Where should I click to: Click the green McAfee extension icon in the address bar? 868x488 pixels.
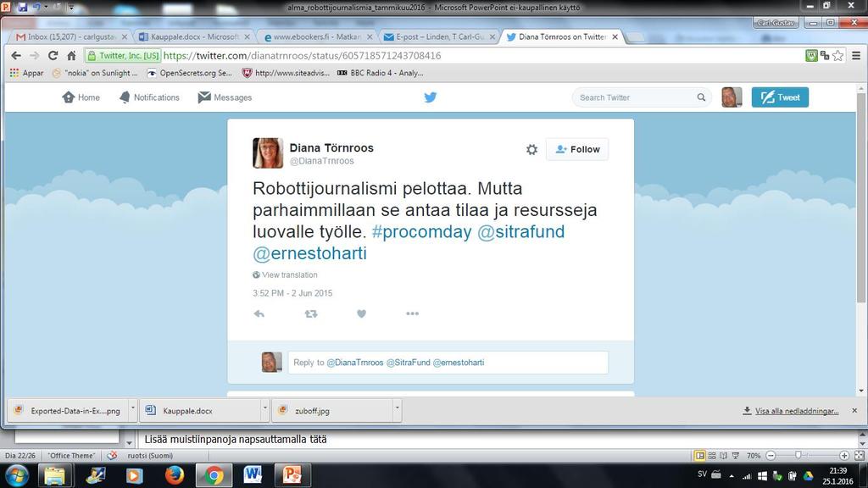coord(811,55)
